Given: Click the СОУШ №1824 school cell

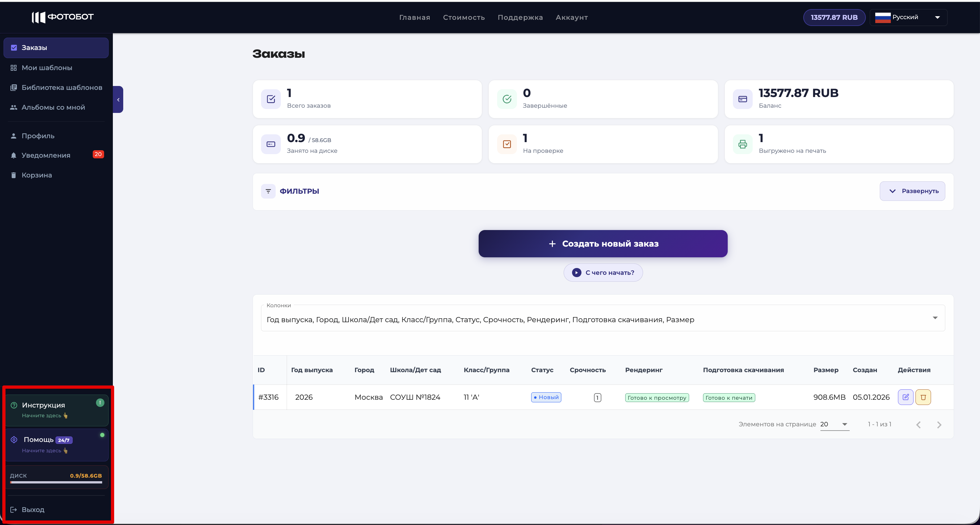Looking at the screenshot, I should (x=415, y=397).
